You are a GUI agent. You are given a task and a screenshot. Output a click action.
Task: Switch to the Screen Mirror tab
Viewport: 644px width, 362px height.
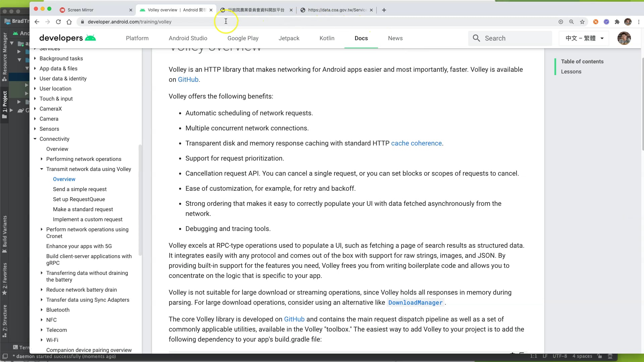tap(80, 10)
